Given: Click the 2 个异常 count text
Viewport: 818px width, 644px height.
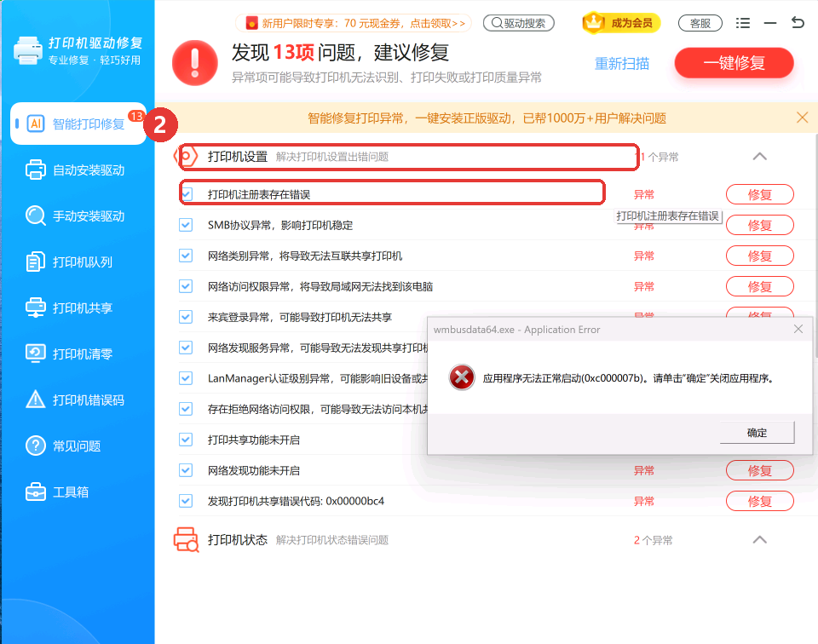Looking at the screenshot, I should tap(654, 540).
